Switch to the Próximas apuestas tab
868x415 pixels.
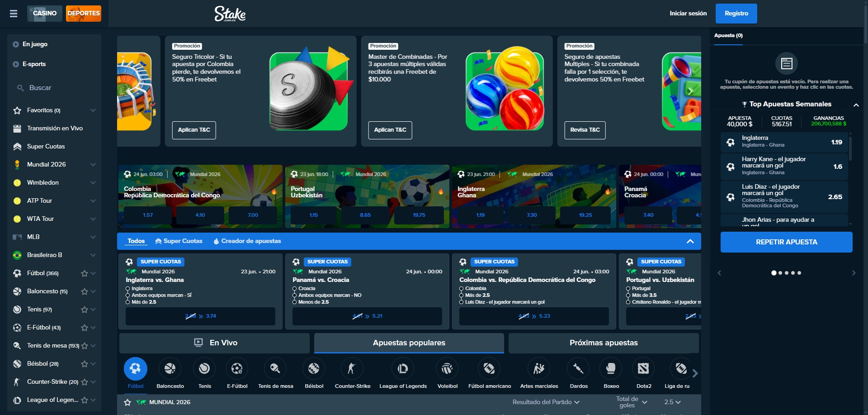604,343
